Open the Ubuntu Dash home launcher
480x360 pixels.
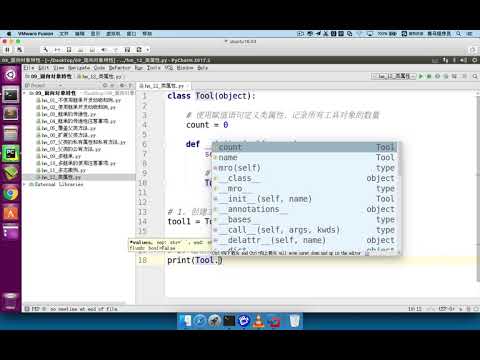(10, 74)
